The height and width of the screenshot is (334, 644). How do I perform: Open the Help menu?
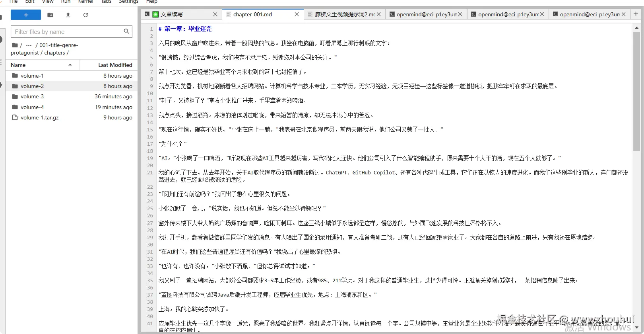(x=152, y=2)
